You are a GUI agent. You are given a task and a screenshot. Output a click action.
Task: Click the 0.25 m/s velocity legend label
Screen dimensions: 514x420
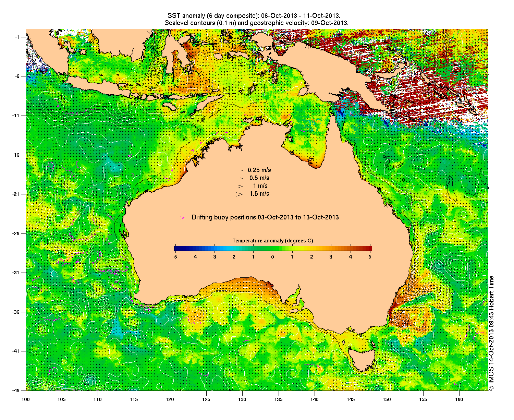(x=259, y=170)
